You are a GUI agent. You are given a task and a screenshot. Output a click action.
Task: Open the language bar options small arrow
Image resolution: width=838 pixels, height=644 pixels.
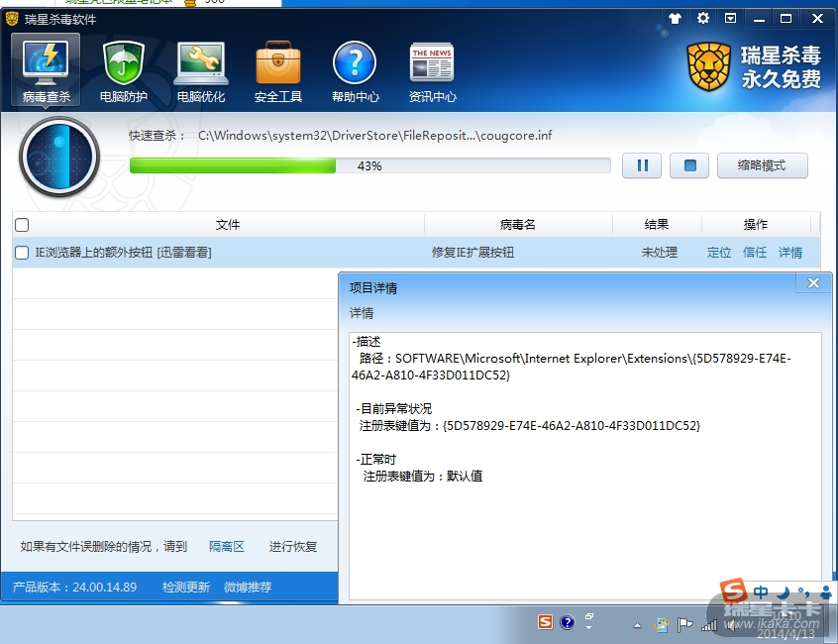coord(589,627)
